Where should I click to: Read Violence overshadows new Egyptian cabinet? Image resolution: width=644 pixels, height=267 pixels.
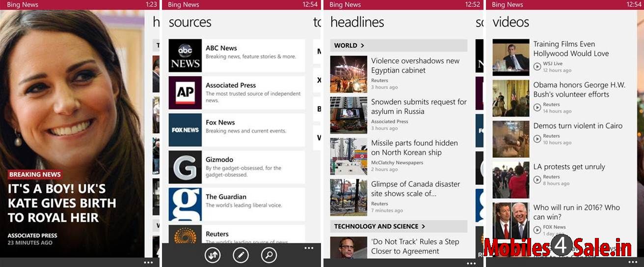pos(415,65)
